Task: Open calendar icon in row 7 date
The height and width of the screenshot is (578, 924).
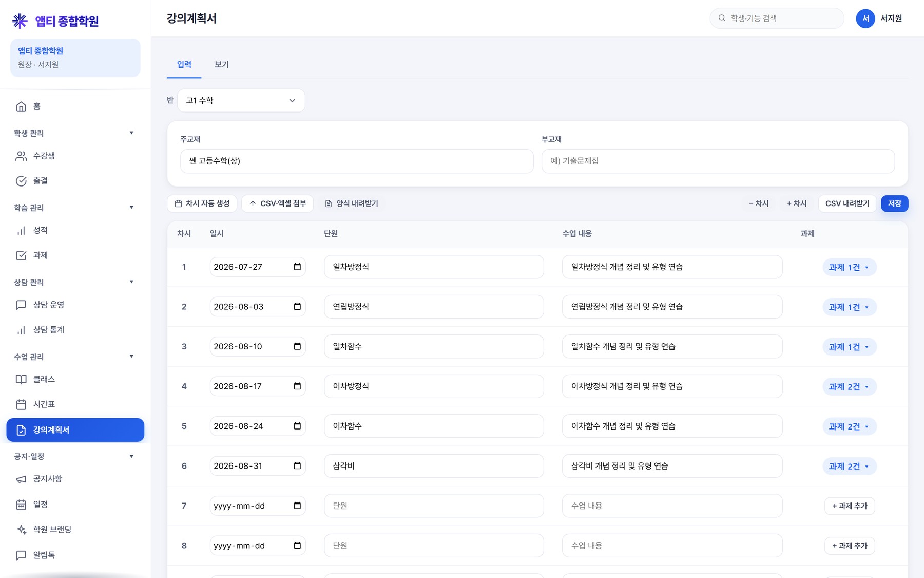Action: [297, 506]
